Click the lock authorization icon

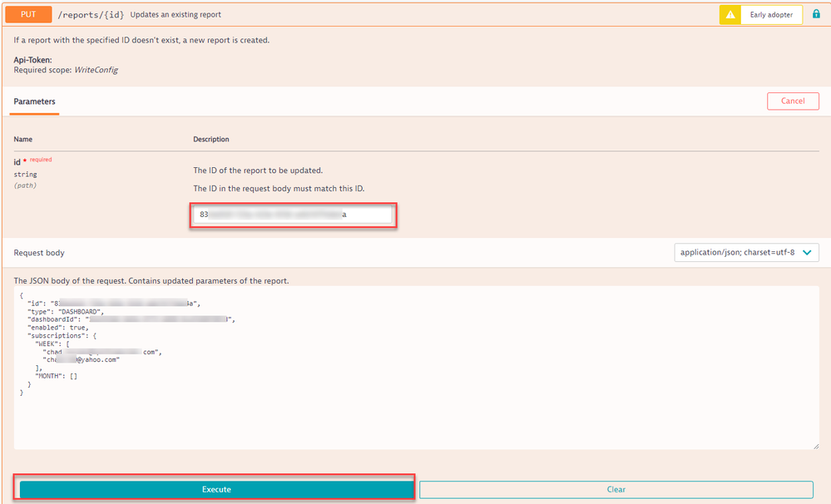816,15
